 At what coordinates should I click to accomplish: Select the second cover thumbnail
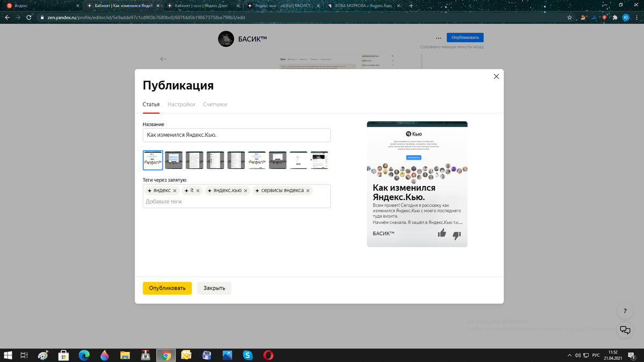[174, 160]
